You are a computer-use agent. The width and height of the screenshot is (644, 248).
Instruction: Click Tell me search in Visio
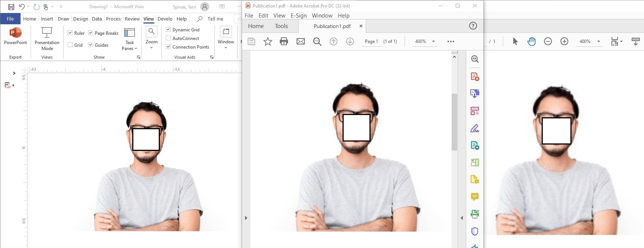click(211, 19)
